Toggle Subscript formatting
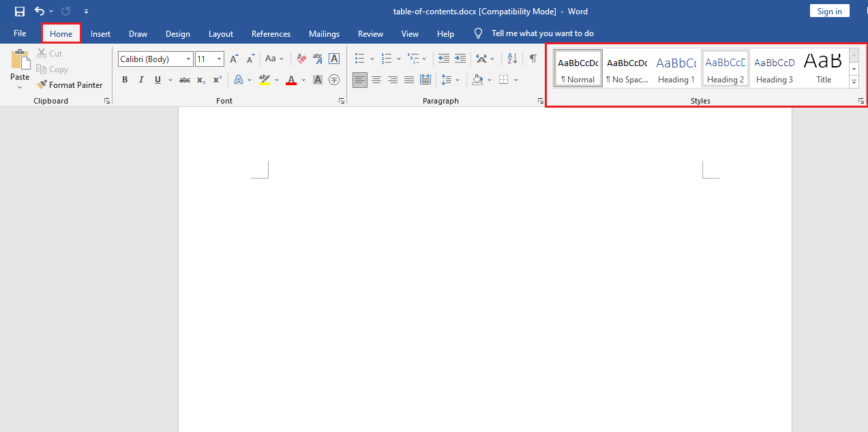 pos(201,80)
